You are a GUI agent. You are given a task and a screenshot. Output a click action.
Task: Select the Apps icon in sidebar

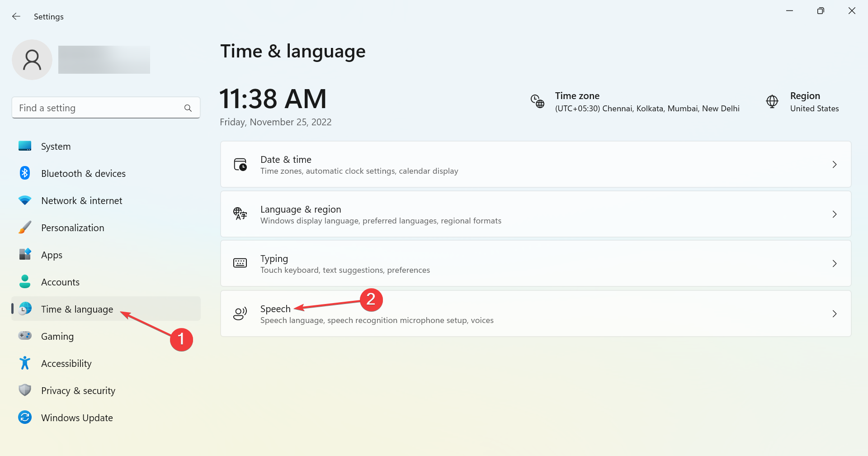(x=25, y=254)
